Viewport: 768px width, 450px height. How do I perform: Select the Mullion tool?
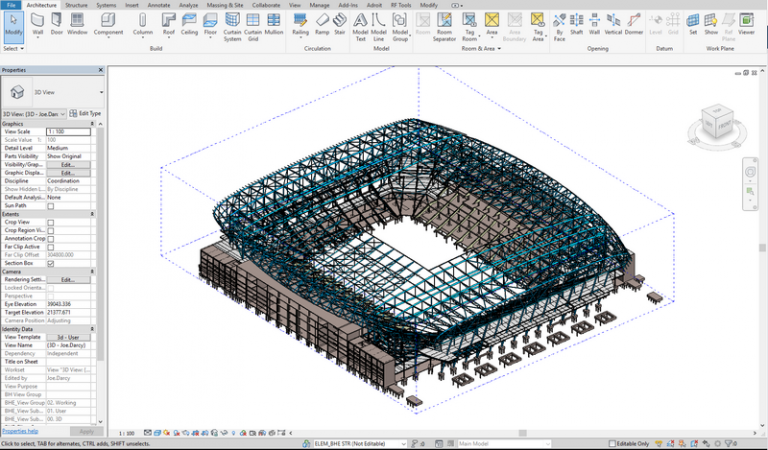point(274,24)
